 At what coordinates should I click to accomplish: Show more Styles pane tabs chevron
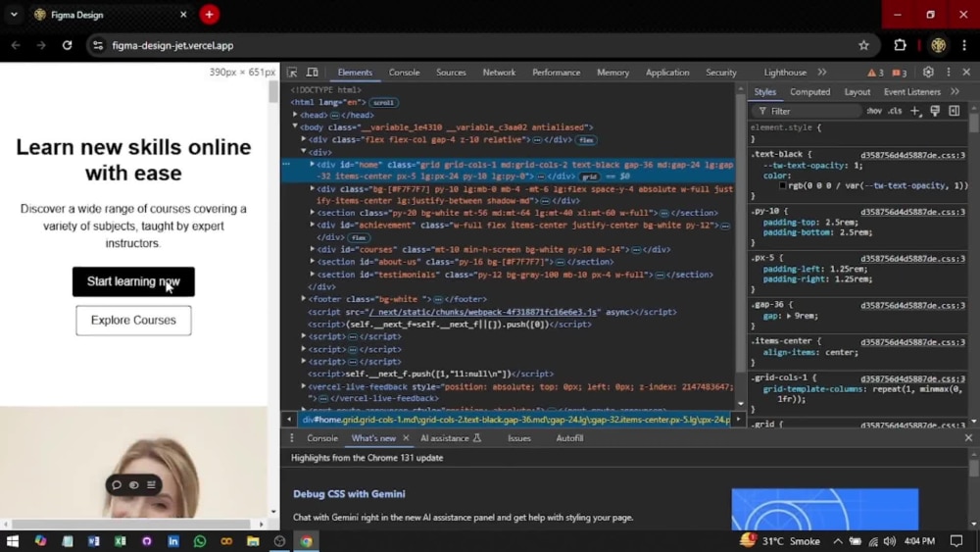pos(955,92)
